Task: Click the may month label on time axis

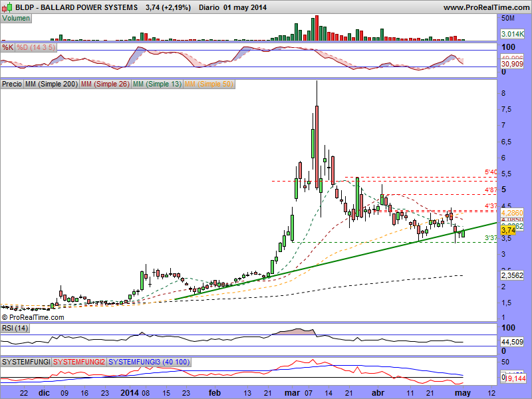Action: (463, 393)
